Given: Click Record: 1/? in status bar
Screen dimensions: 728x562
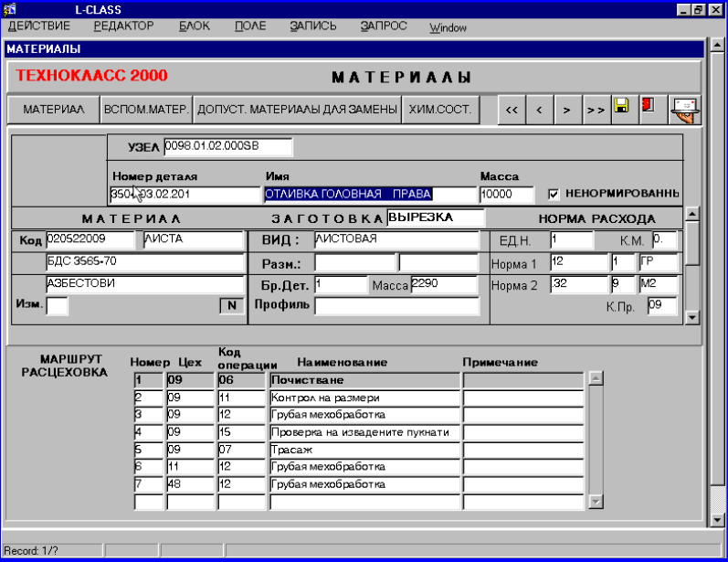Looking at the screenshot, I should point(31,551).
